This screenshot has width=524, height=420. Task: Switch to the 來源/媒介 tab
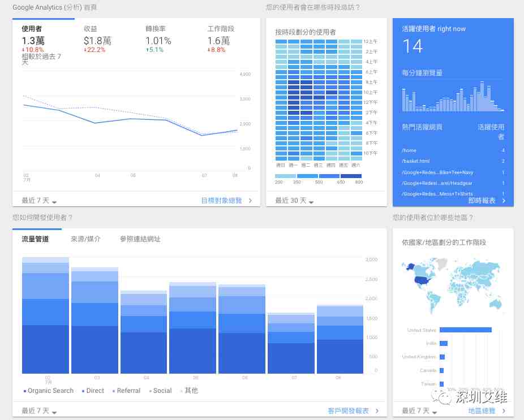pyautogui.click(x=85, y=239)
